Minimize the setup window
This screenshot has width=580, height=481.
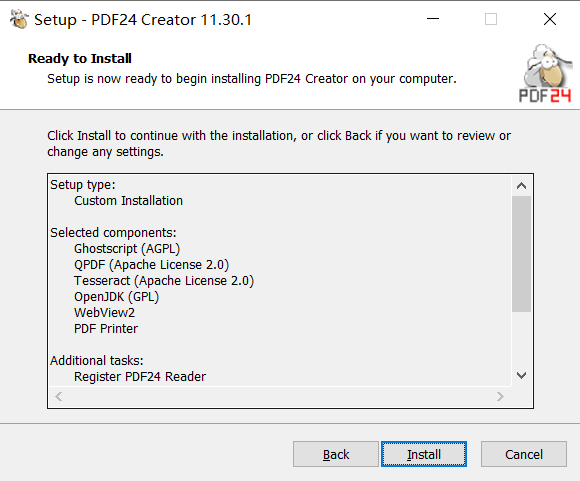433,19
